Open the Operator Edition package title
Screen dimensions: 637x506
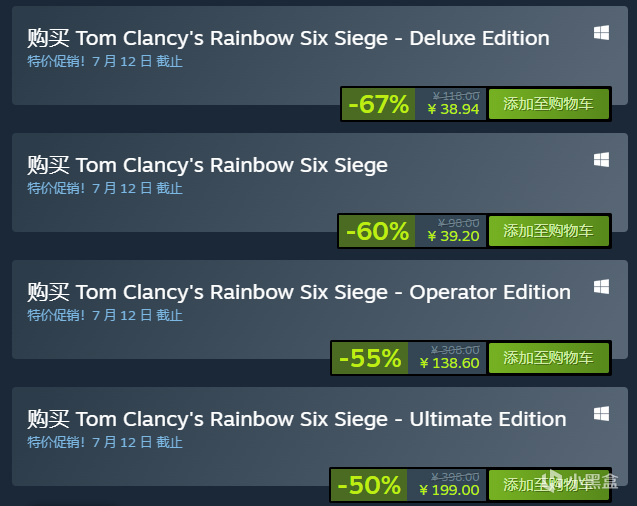coord(299,292)
